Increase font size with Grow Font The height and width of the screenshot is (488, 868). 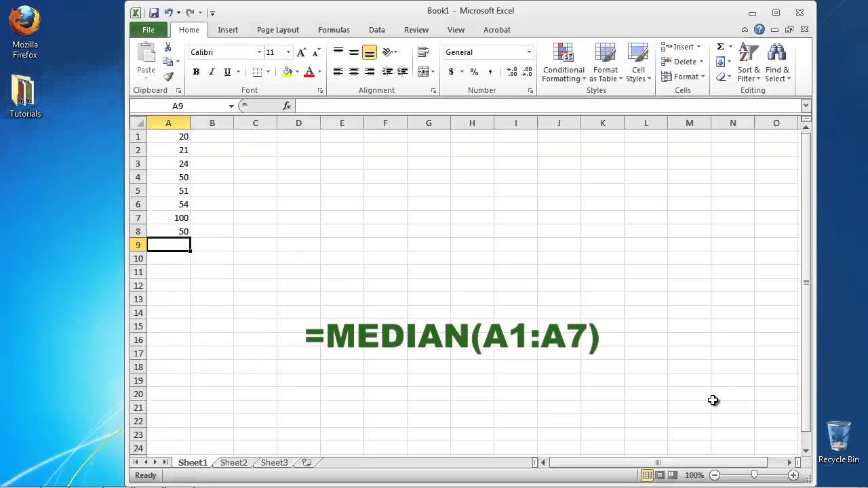pyautogui.click(x=302, y=52)
